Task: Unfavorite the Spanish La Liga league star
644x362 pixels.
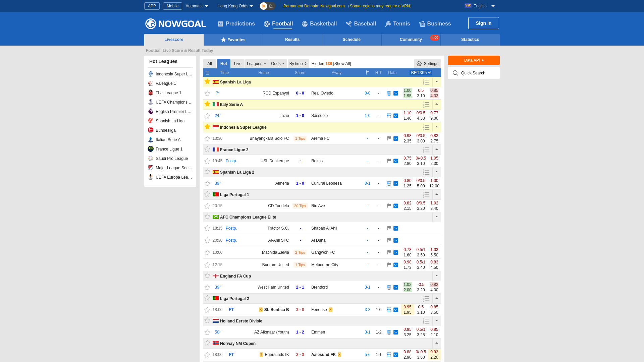Action: point(207,81)
